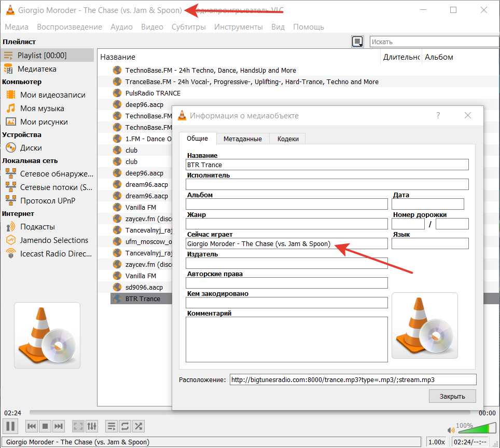Open the Воспроизведение menu
Viewport: 500px width, 448px height.
(70, 27)
